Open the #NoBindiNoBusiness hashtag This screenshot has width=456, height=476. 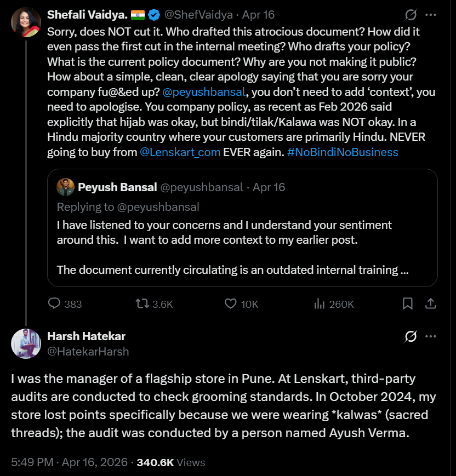tap(343, 152)
